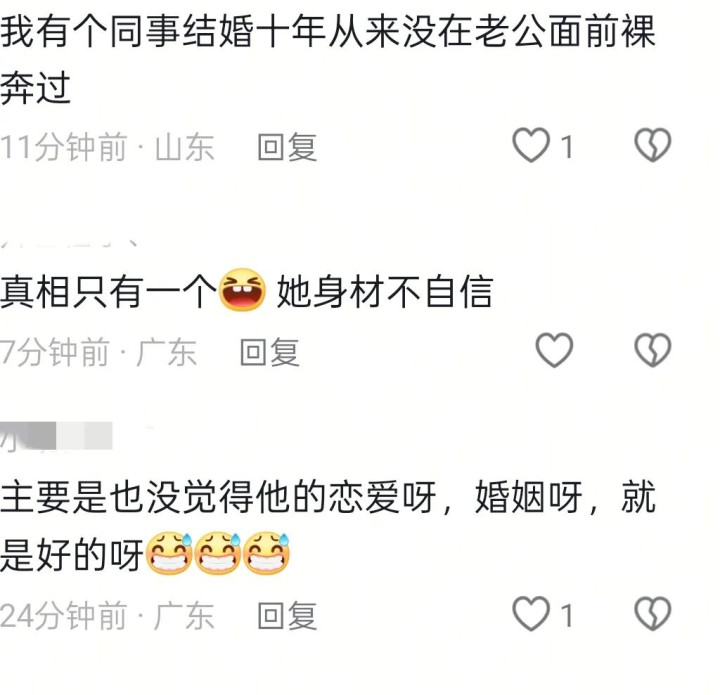Viewport: 720px width, 695px height.
Task: Select the comment 真相只有一个 她身材不自信
Action: coord(247,291)
